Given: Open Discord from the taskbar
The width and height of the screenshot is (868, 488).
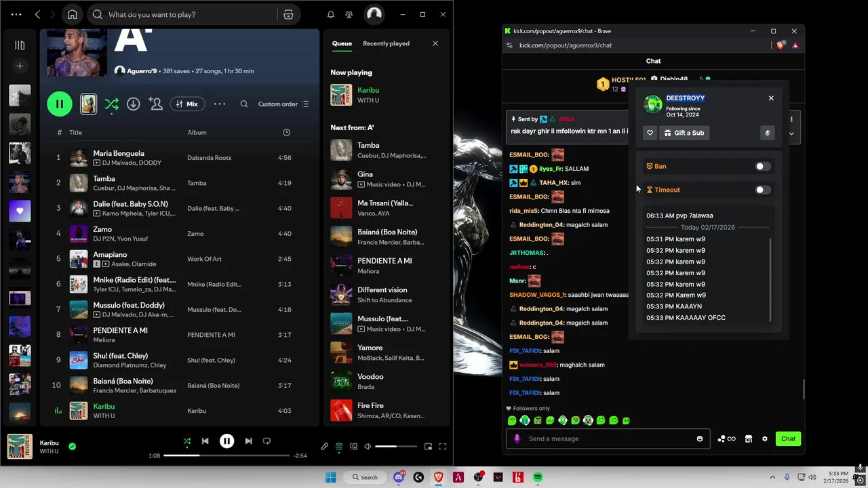Looking at the screenshot, I should tap(399, 477).
